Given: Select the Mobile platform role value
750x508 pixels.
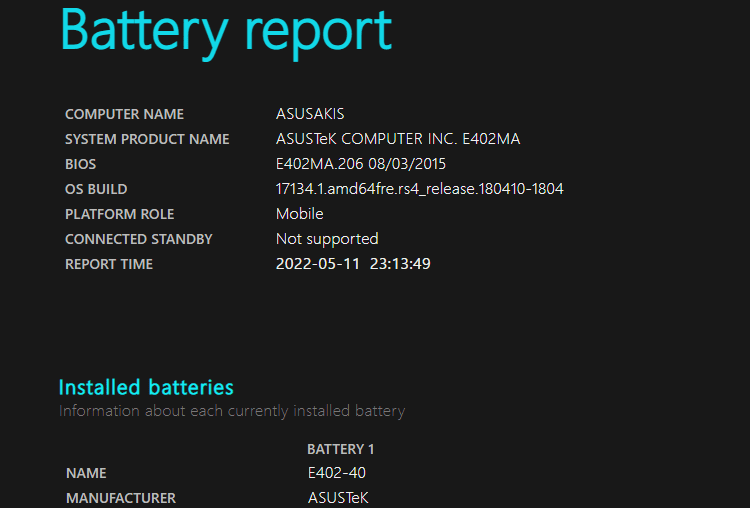Looking at the screenshot, I should [299, 214].
